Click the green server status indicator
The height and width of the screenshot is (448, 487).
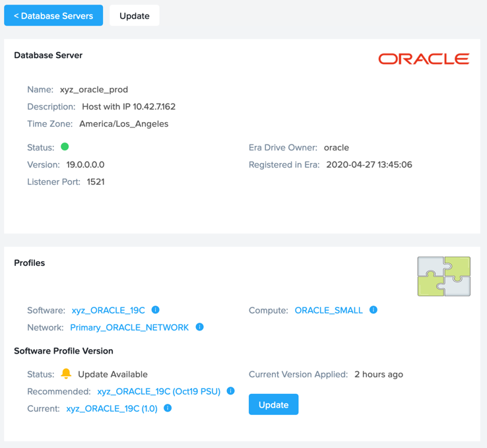(x=65, y=146)
